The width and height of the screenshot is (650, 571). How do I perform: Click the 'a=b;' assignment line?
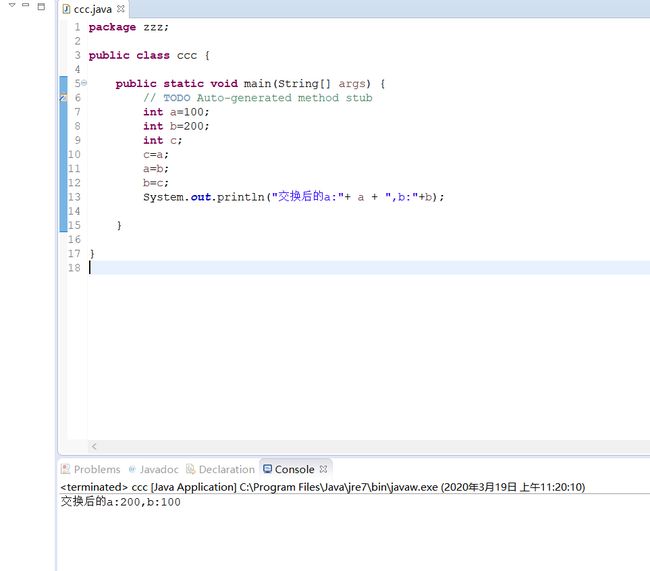coord(156,169)
